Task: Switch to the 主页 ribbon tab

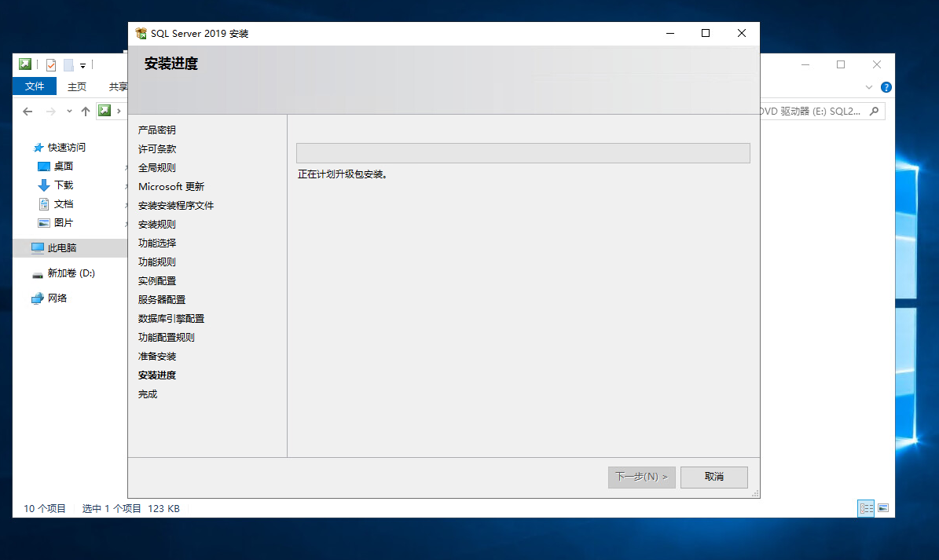Action: pos(77,86)
